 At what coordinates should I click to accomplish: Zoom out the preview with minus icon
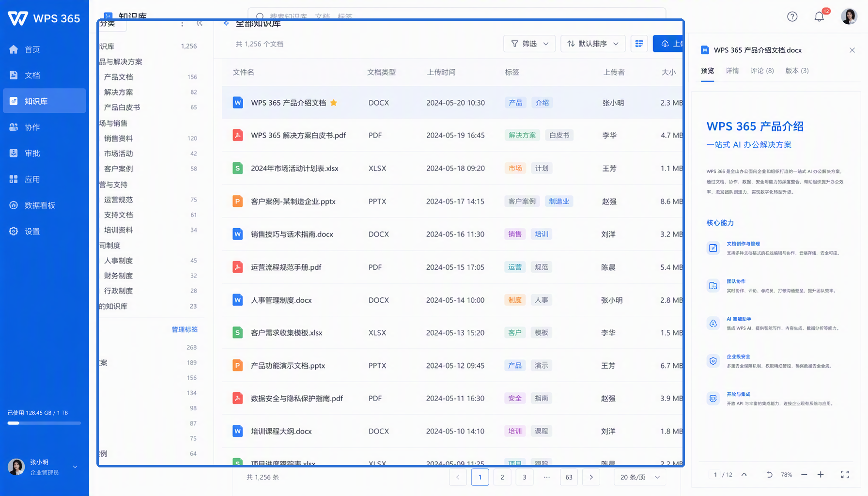(804, 475)
